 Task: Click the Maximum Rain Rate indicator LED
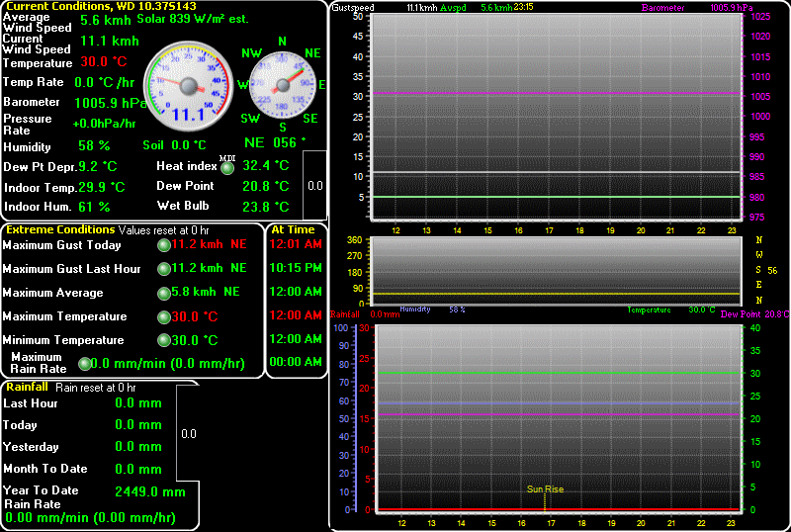[84, 364]
